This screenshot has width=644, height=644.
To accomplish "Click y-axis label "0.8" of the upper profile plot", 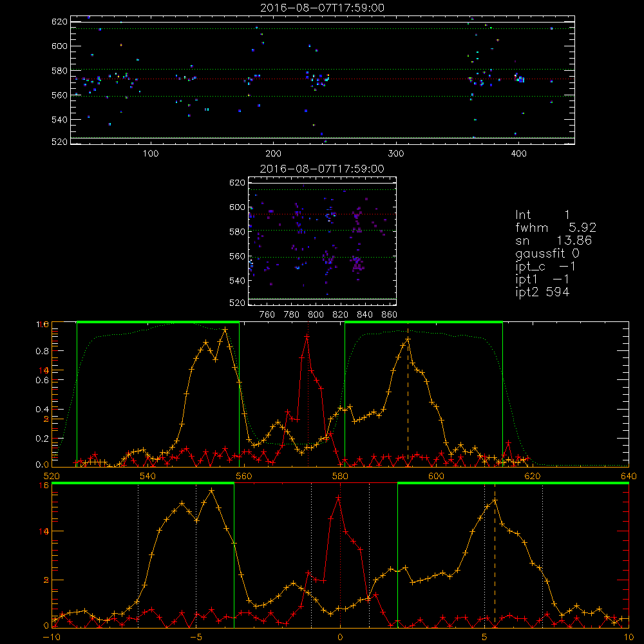I will point(43,351).
